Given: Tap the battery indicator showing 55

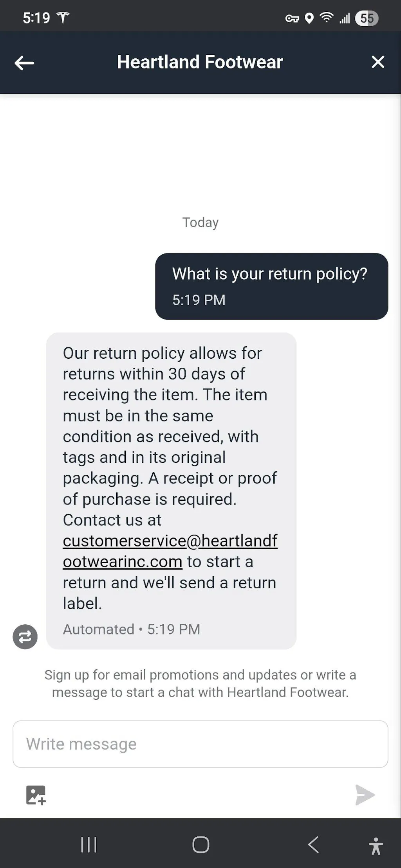Looking at the screenshot, I should 367,18.
